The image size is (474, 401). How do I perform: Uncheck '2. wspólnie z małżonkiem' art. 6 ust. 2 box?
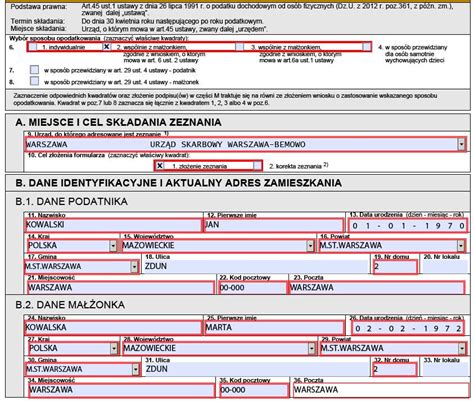(x=106, y=47)
